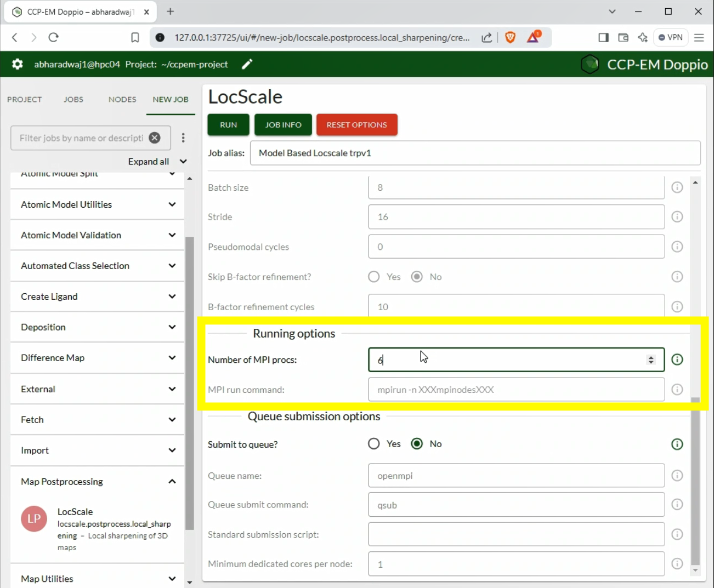The height and width of the screenshot is (588, 714).
Task: Show info for Stride
Action: coord(677,216)
